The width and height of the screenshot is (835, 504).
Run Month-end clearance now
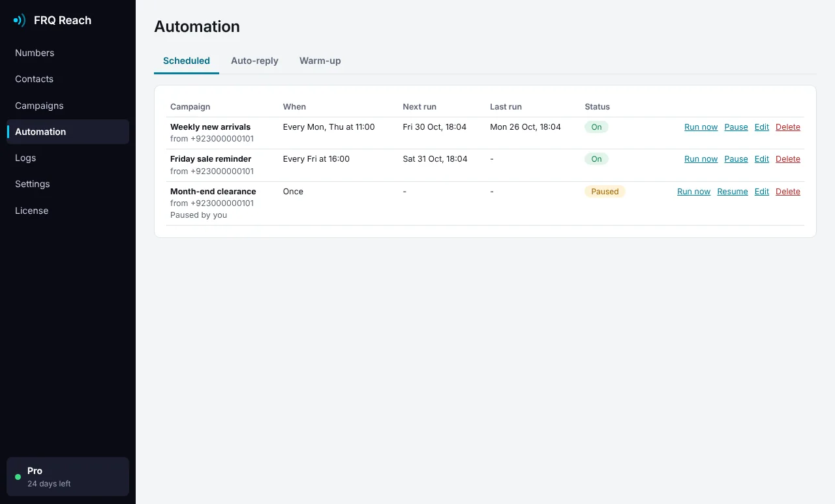point(693,192)
